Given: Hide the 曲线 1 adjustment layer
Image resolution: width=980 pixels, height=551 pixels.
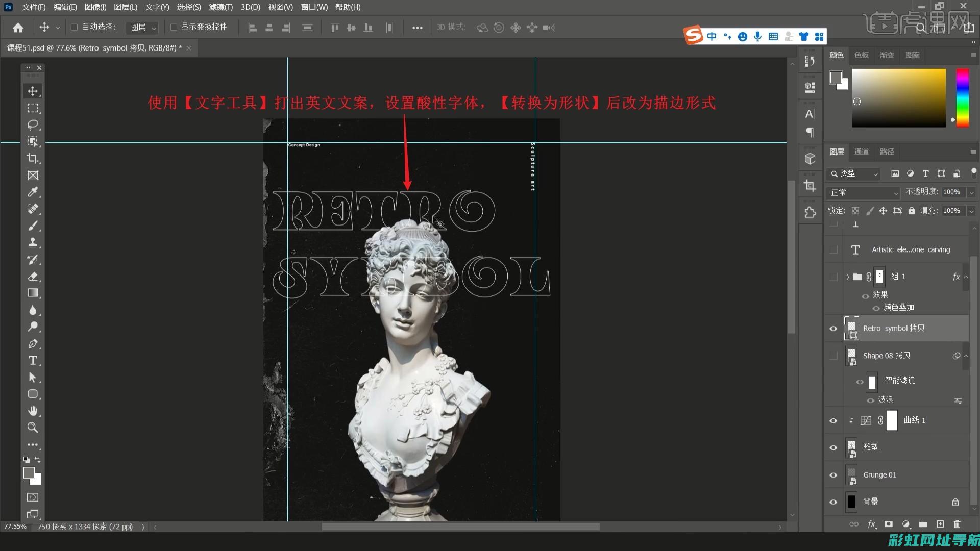Looking at the screenshot, I should [834, 421].
